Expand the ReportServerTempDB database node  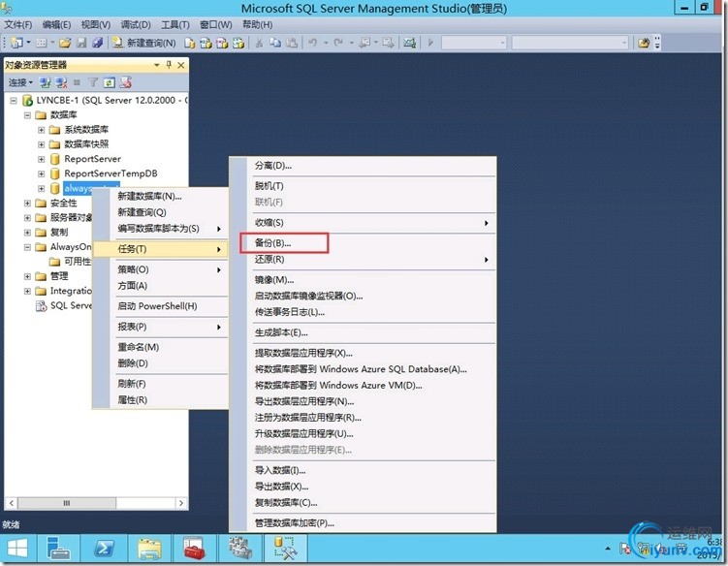(42, 173)
